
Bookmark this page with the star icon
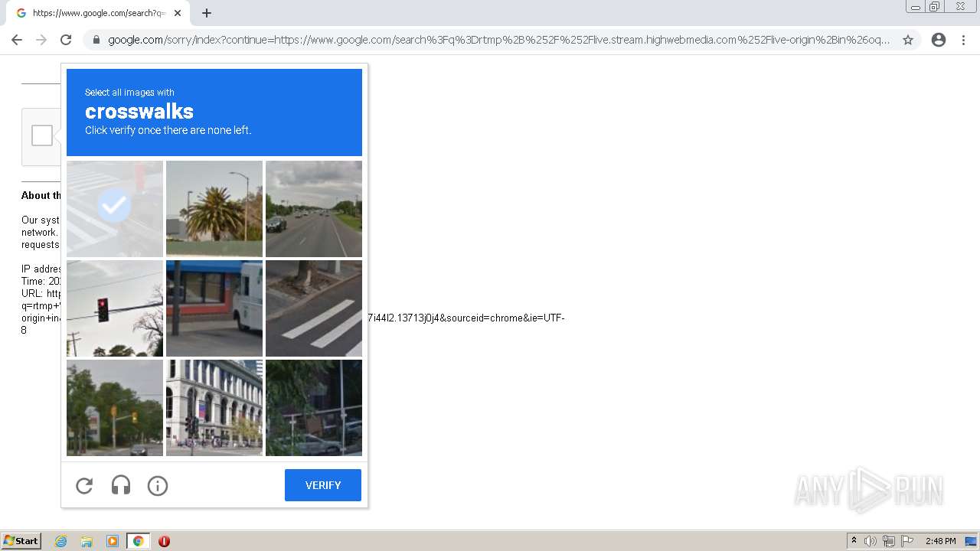coord(908,40)
